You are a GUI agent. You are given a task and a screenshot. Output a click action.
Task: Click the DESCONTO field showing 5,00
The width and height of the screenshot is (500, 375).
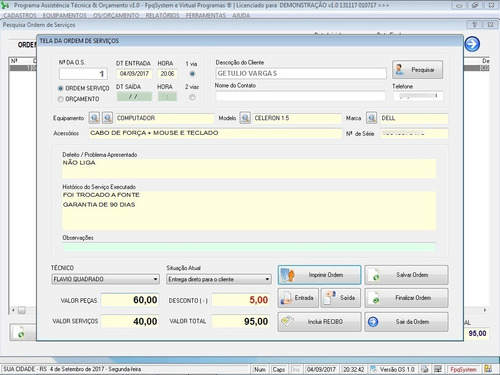(241, 300)
